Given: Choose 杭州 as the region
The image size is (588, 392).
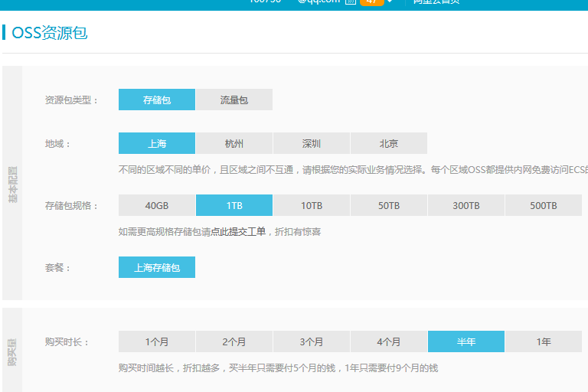Looking at the screenshot, I should tap(234, 143).
